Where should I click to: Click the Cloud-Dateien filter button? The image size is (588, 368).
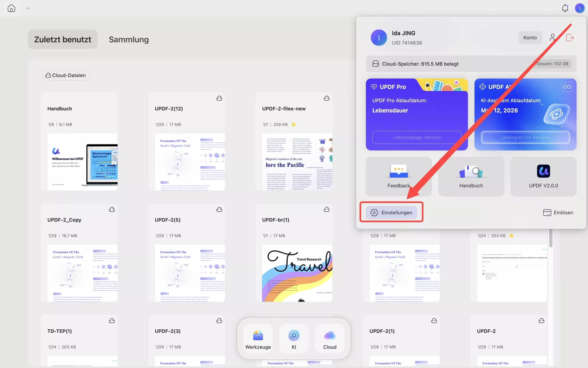[x=66, y=75]
